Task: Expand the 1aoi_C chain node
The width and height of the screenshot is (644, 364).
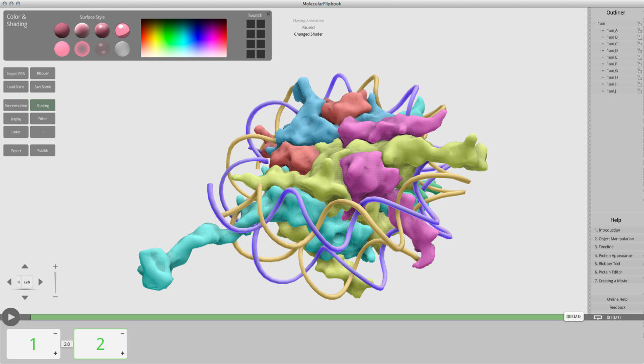Action: click(x=603, y=44)
